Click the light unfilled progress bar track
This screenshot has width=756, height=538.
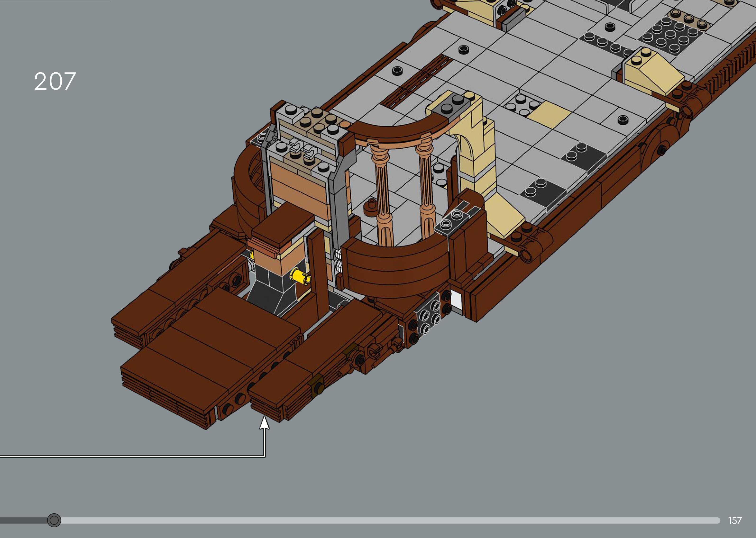(391, 520)
